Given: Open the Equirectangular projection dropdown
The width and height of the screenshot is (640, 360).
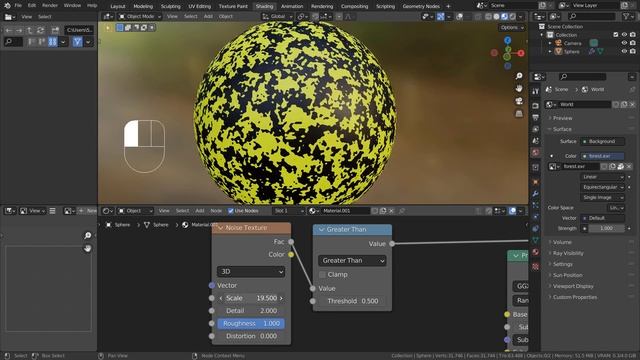Looking at the screenshot, I should pyautogui.click(x=602, y=187).
